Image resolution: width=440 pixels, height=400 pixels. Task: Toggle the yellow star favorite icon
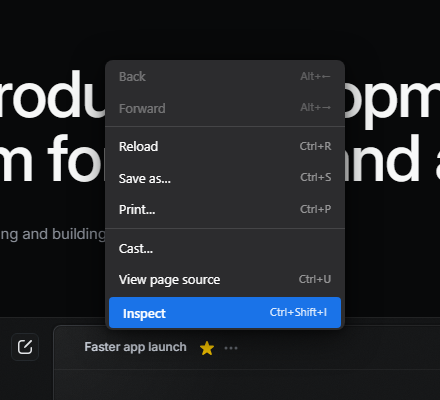click(x=207, y=348)
